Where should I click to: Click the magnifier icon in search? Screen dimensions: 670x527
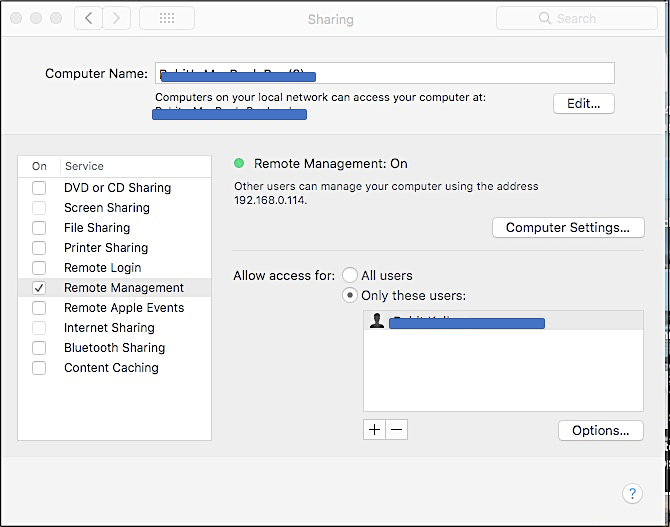pos(544,18)
